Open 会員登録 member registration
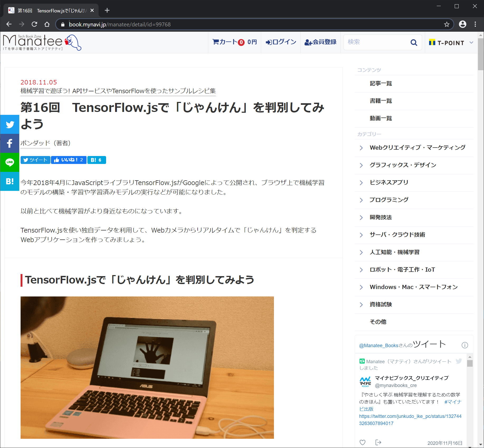This screenshot has height=448, width=484. click(320, 42)
